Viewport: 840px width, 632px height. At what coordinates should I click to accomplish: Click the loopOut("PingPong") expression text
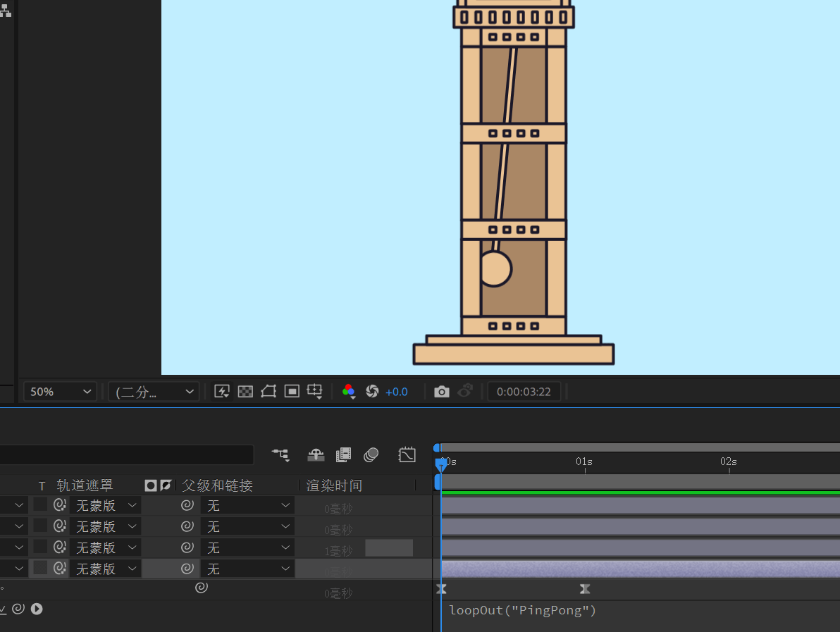click(x=522, y=610)
